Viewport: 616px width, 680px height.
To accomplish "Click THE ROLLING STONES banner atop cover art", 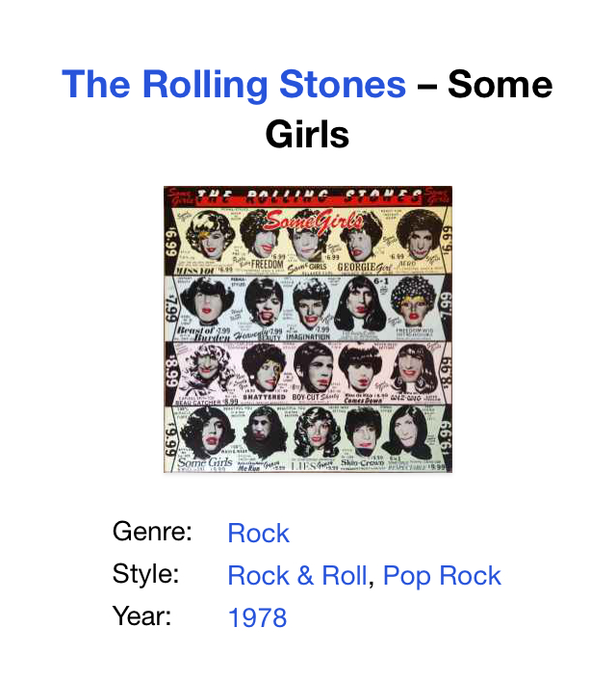I will pos(309,196).
